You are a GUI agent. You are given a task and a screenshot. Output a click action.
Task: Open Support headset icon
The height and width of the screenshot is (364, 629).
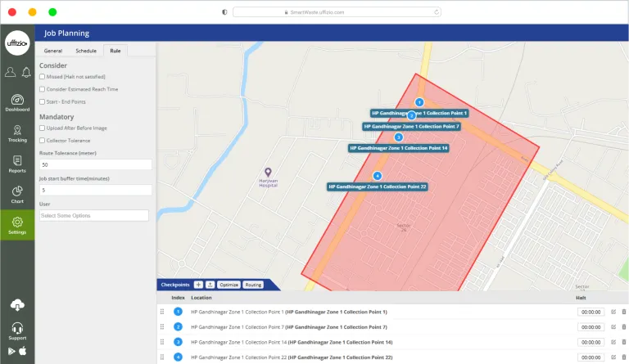click(x=17, y=330)
